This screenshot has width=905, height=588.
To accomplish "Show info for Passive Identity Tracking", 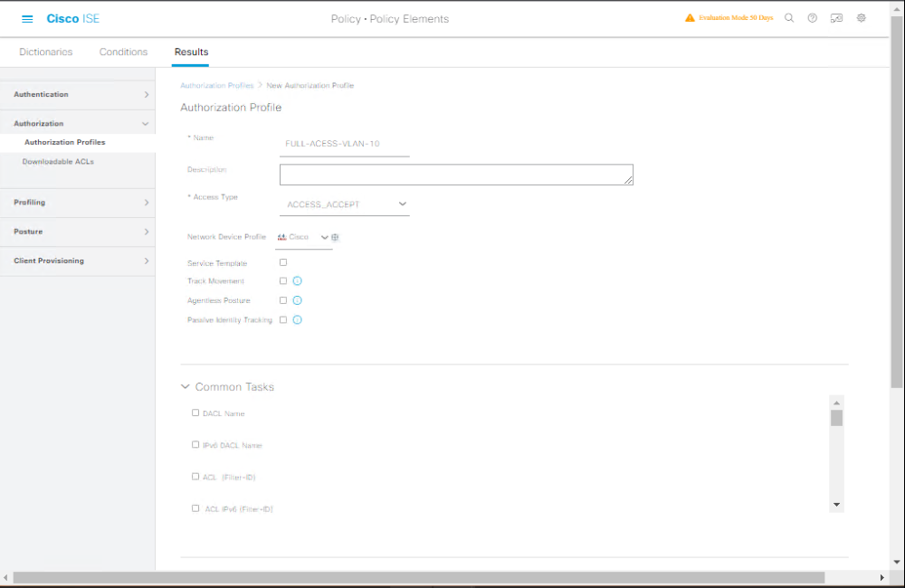I will coord(297,319).
